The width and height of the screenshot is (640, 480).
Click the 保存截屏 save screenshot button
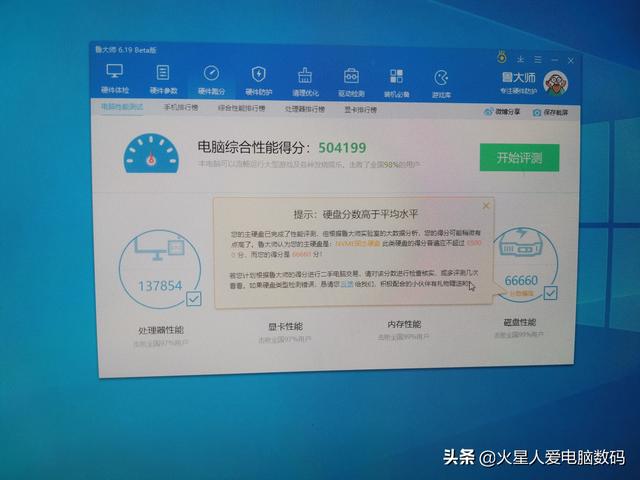[x=551, y=112]
